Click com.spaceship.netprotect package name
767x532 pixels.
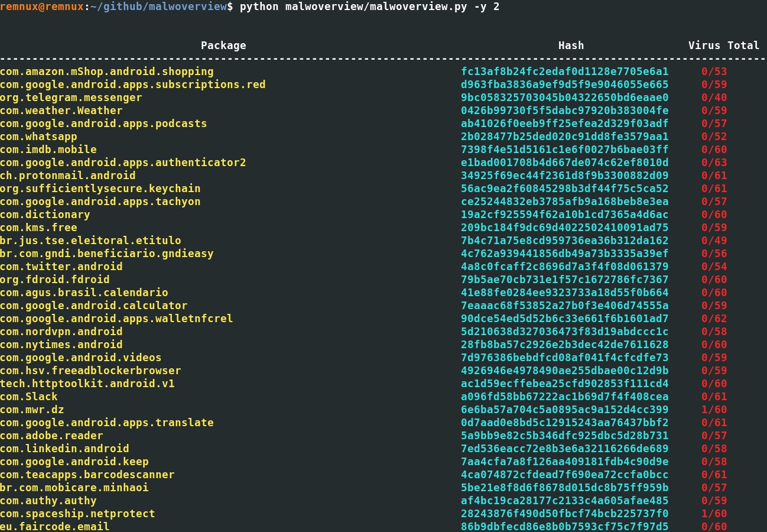pos(77,514)
